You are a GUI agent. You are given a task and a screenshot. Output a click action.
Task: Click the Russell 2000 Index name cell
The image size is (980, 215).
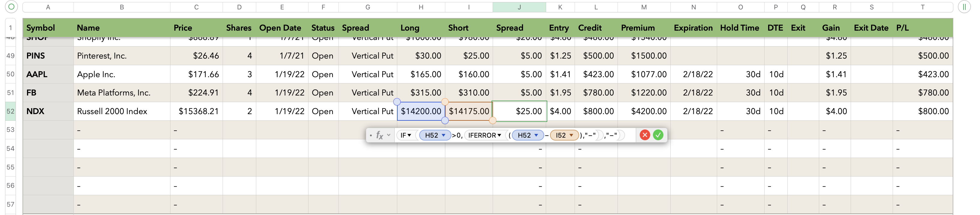[121, 111]
